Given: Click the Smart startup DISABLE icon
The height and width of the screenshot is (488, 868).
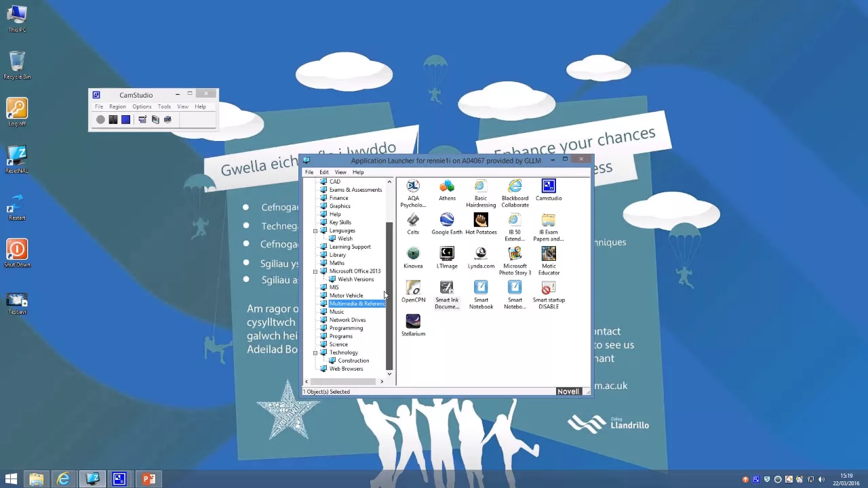Looking at the screenshot, I should pos(549,295).
